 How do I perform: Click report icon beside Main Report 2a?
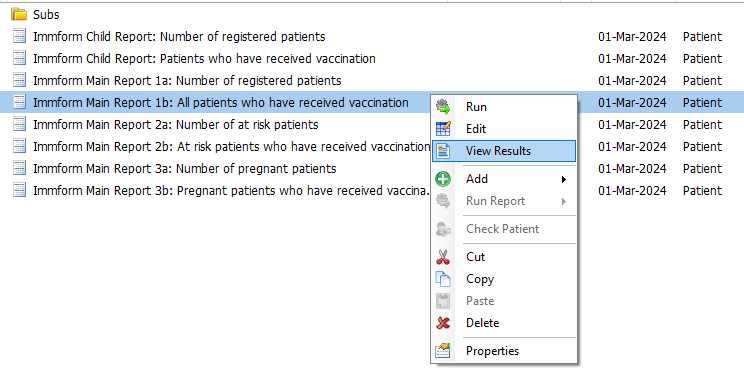pos(19,124)
